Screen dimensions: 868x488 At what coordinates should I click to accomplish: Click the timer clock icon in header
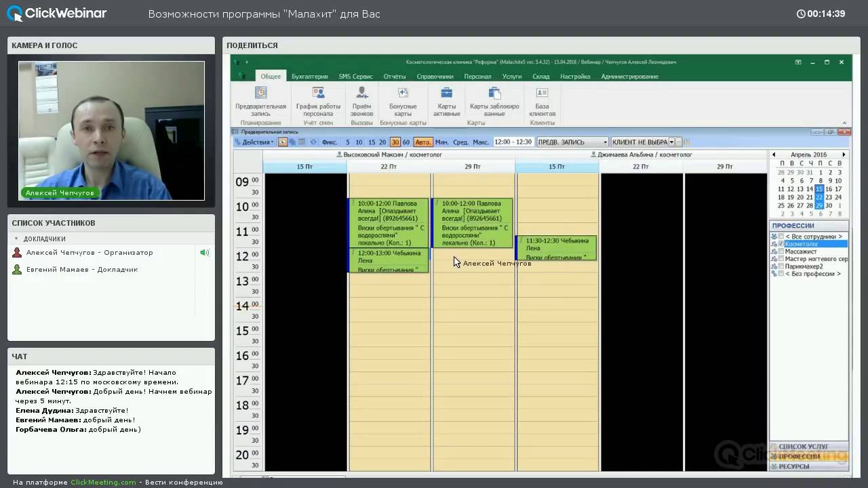[801, 14]
